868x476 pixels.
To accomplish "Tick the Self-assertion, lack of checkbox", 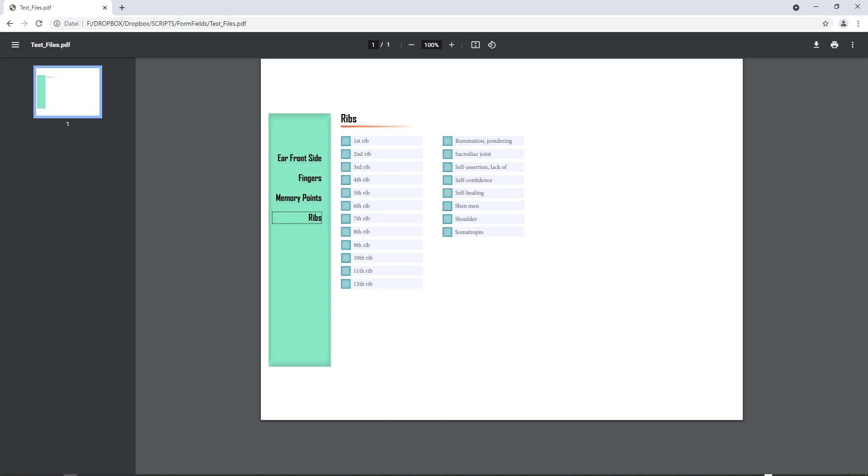I will pos(448,167).
